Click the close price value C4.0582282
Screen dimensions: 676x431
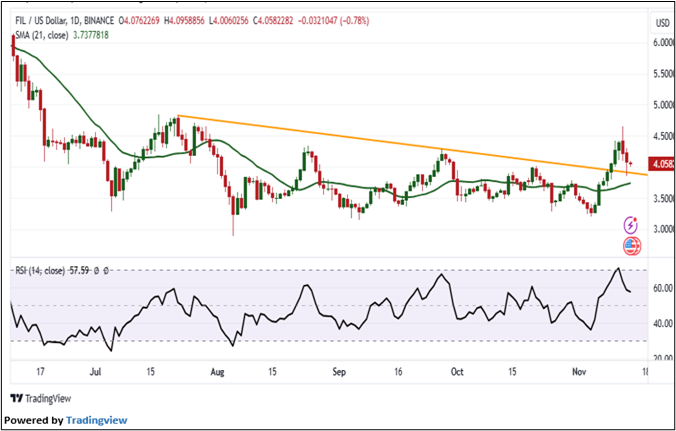click(275, 21)
